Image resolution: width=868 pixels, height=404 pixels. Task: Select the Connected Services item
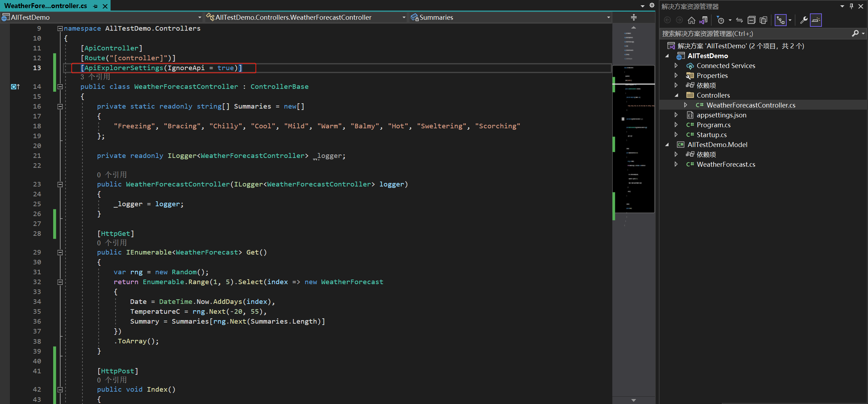726,66
